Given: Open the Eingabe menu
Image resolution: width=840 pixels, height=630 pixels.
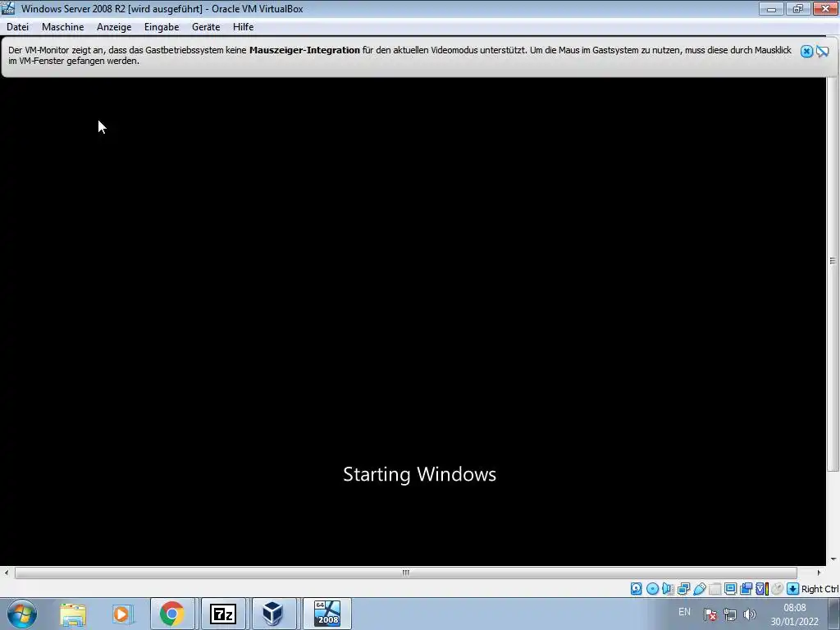Looking at the screenshot, I should tap(162, 27).
